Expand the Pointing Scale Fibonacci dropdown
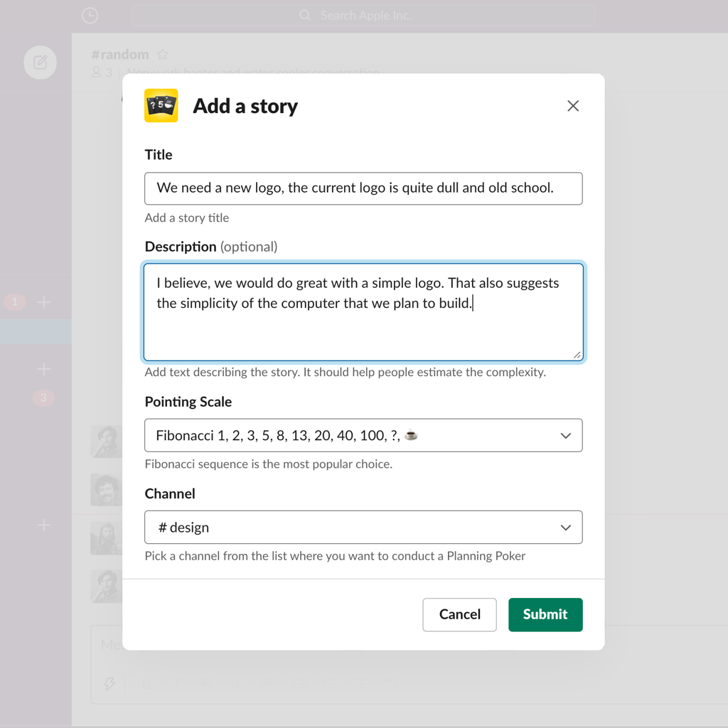This screenshot has width=728, height=728. (363, 435)
